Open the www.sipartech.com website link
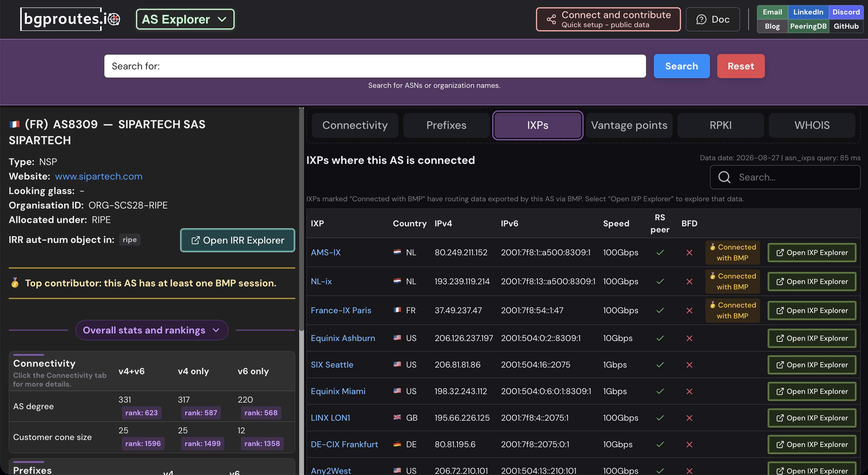 [x=99, y=176]
